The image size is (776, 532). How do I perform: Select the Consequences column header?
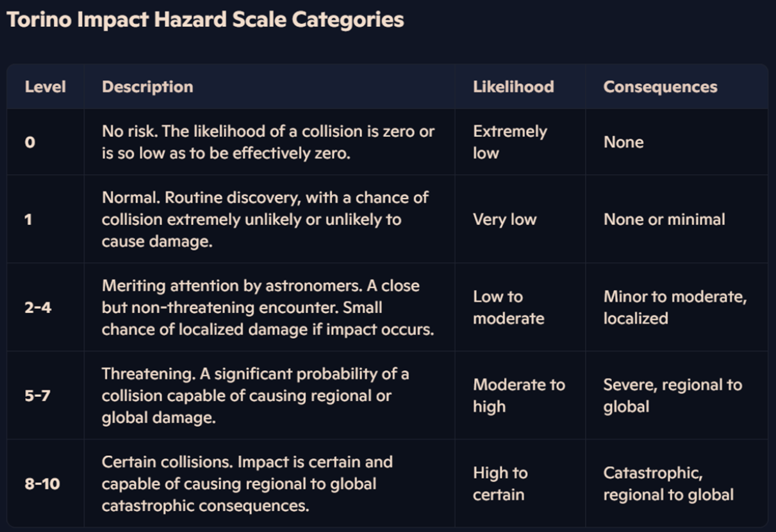[660, 87]
